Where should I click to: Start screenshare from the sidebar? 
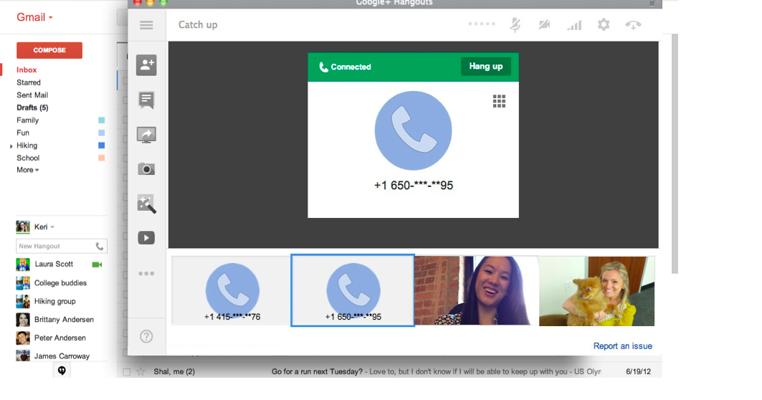tap(146, 135)
